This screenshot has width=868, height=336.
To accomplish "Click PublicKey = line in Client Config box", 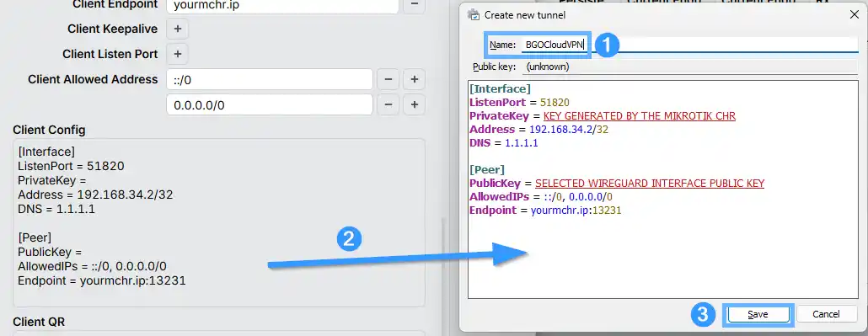I will (x=50, y=252).
